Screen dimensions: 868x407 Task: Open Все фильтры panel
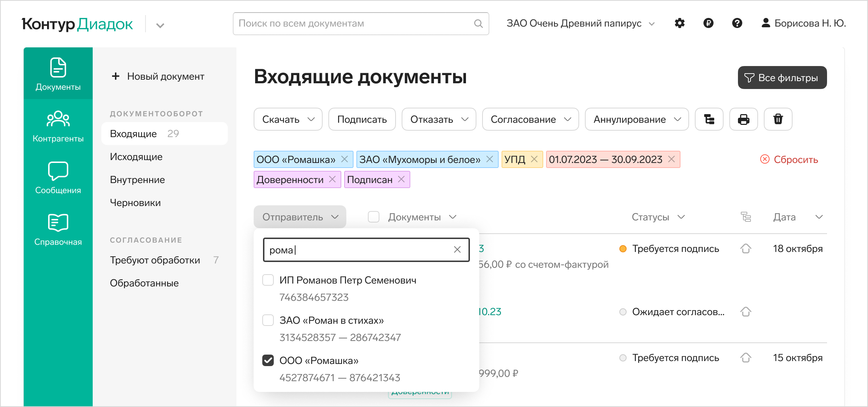(x=782, y=78)
